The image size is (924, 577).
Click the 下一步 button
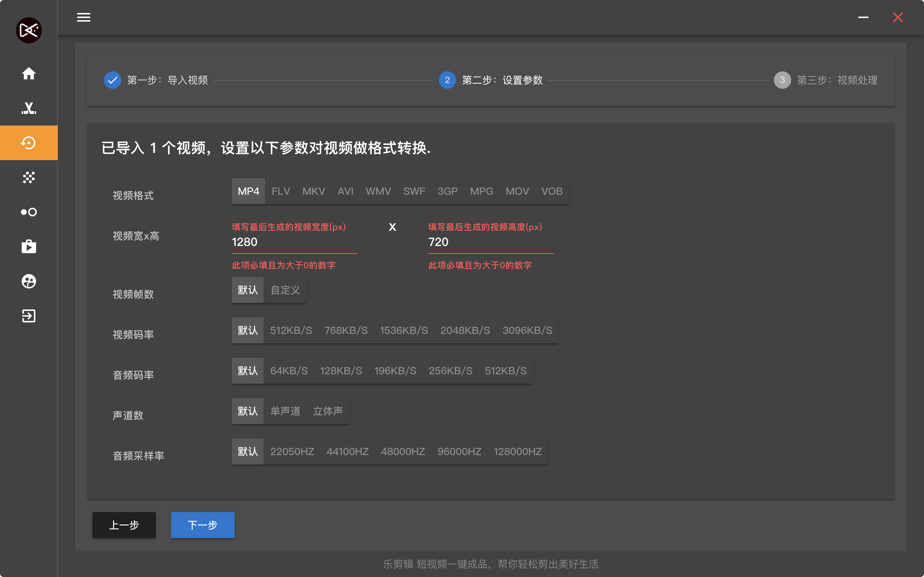[202, 525]
